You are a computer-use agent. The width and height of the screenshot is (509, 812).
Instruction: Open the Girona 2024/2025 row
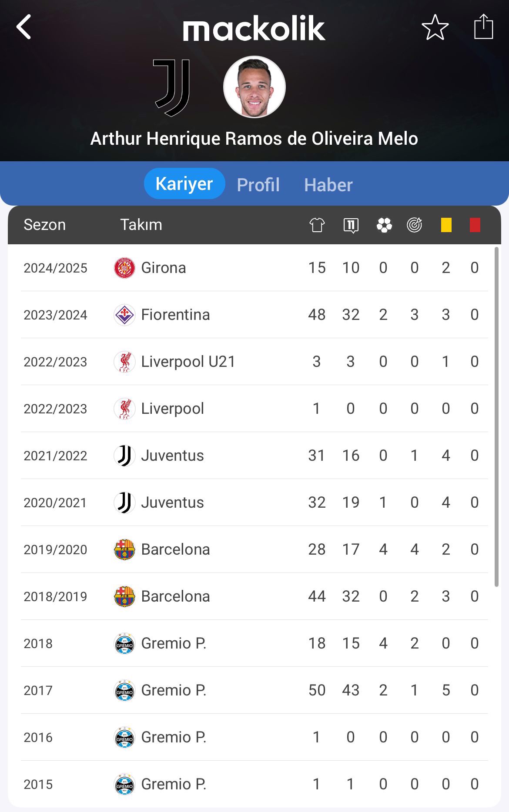(254, 268)
